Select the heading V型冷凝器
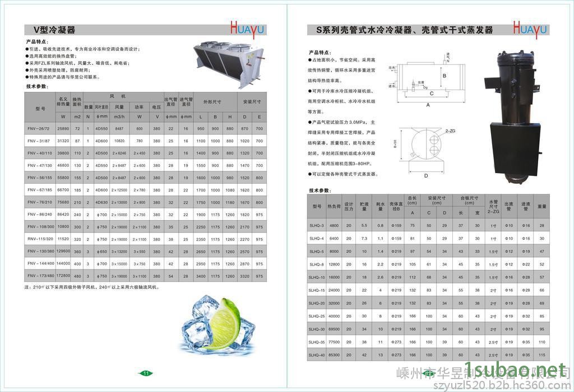The width and height of the screenshot is (574, 392). tap(54, 30)
